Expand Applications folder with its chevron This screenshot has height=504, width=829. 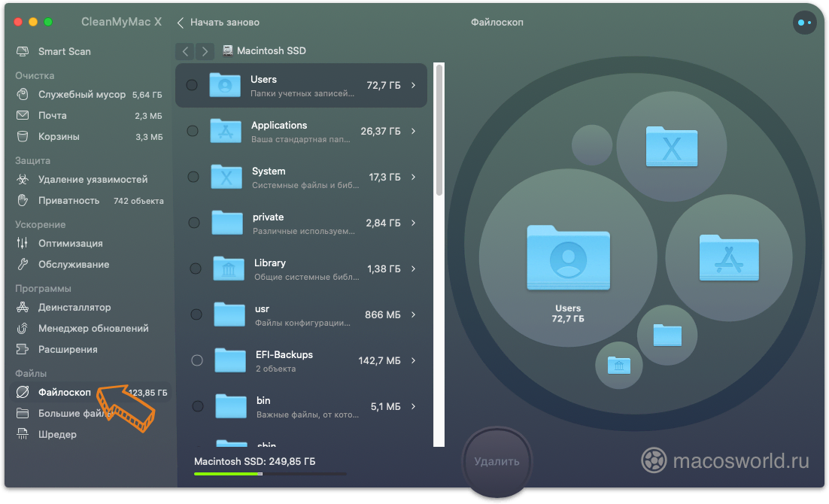click(x=414, y=131)
